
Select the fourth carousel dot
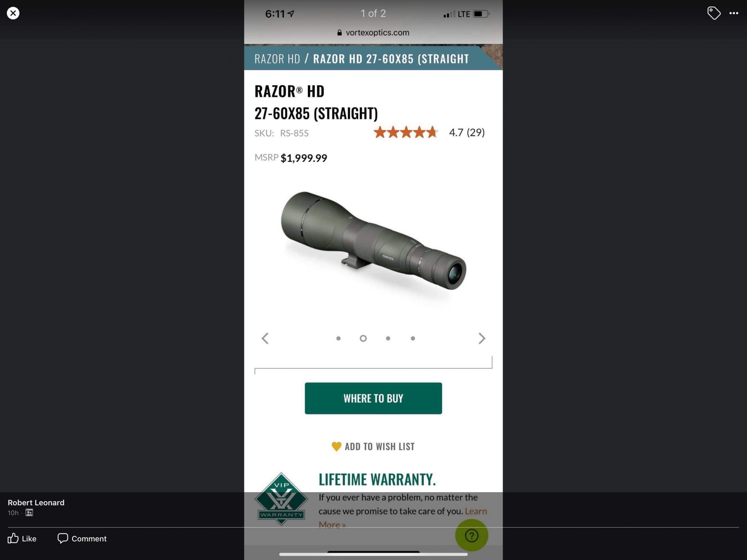coord(413,338)
